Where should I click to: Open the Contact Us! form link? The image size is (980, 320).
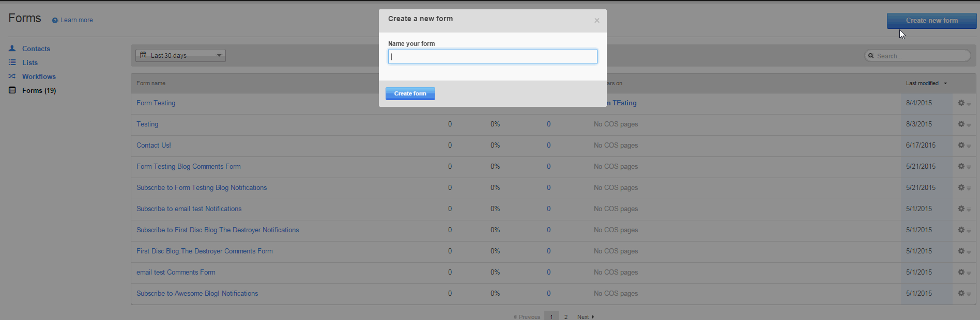pyautogui.click(x=154, y=146)
